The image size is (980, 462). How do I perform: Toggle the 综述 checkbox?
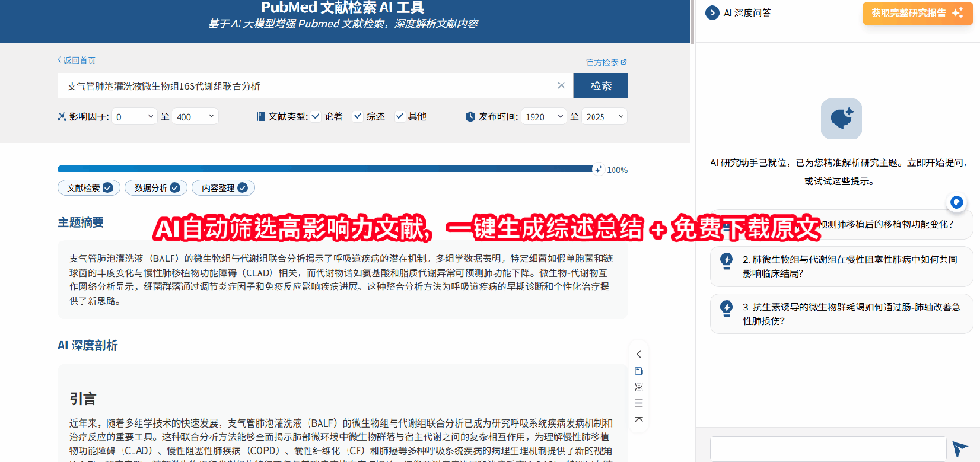pyautogui.click(x=358, y=116)
